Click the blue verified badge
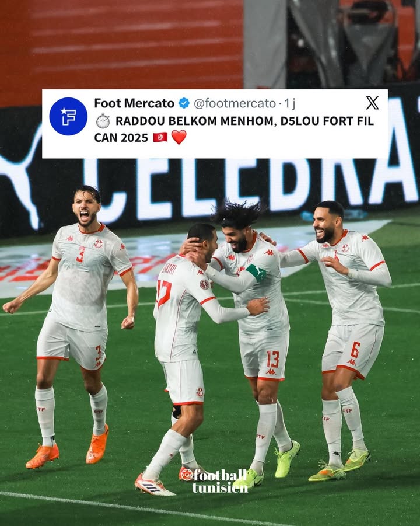The width and height of the screenshot is (420, 526). 184,103
